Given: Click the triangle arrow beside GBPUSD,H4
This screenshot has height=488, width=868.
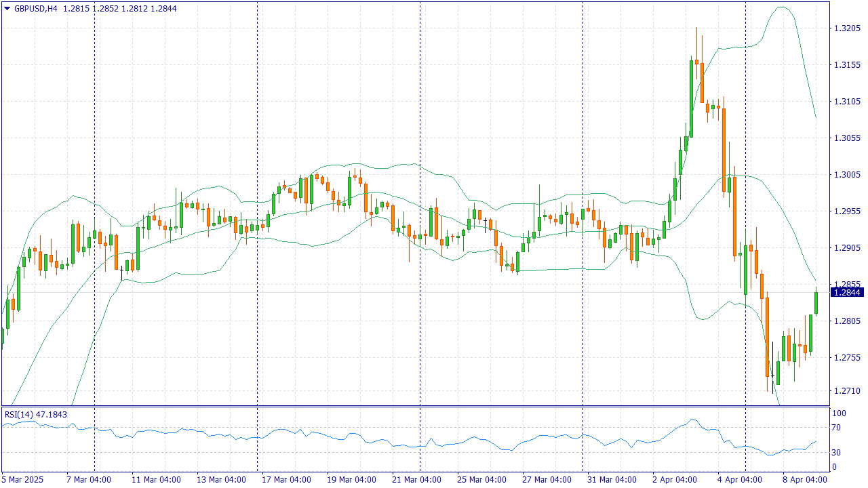Looking at the screenshot, I should pos(7,8).
